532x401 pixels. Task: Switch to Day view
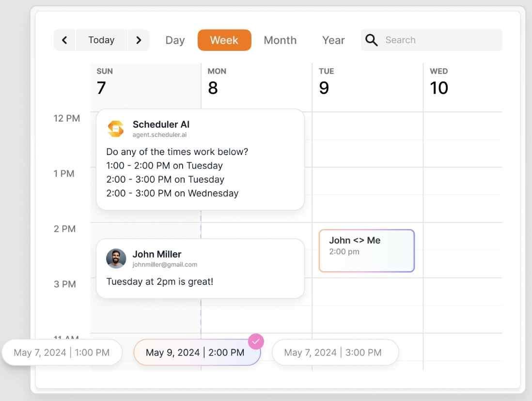[175, 40]
